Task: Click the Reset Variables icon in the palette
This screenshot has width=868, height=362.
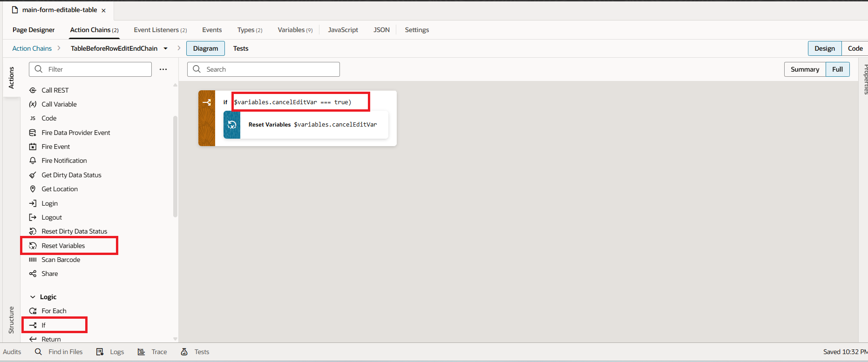Action: click(33, 246)
